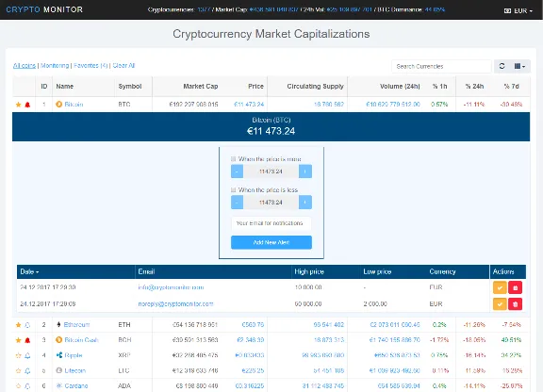The width and height of the screenshot is (543, 392).
Task: Click the Bitcoin coin logo icon
Action: coord(58,105)
